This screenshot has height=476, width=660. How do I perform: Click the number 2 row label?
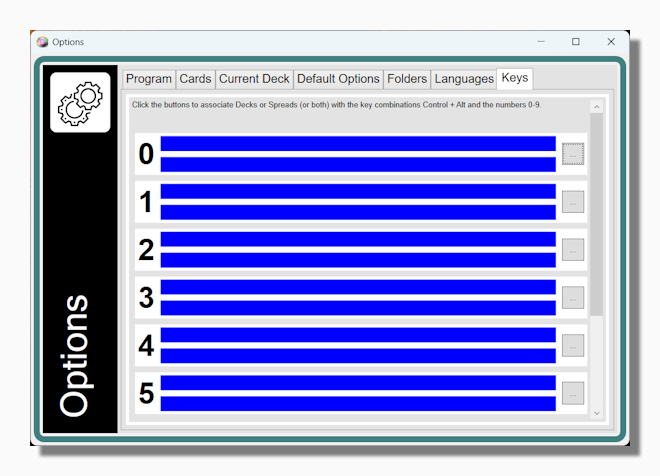[x=146, y=250]
